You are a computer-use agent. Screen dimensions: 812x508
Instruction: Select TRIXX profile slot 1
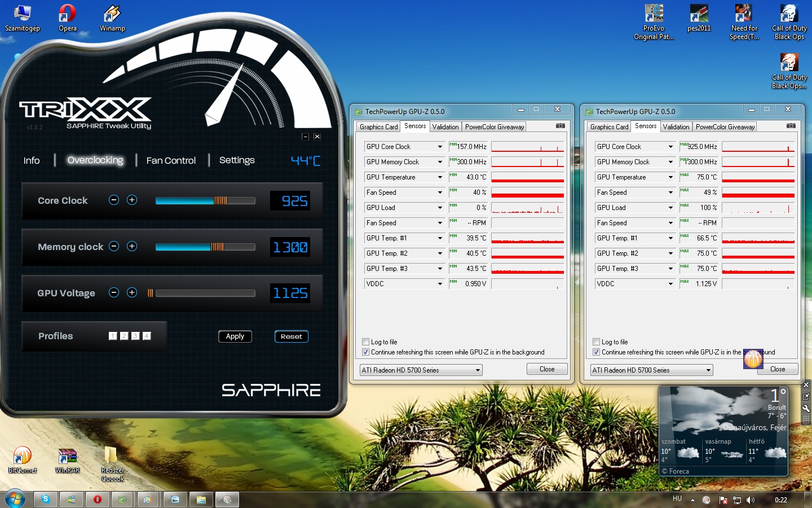(x=113, y=336)
